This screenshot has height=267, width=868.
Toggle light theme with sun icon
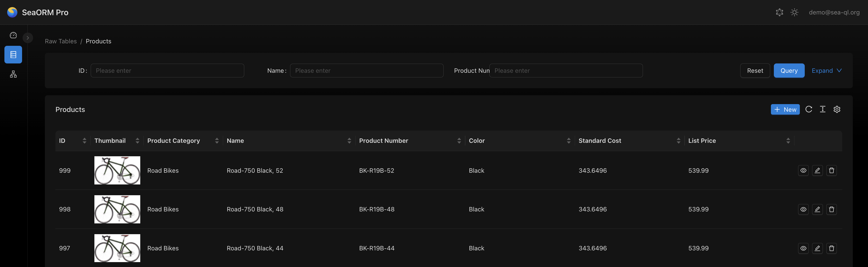click(794, 12)
